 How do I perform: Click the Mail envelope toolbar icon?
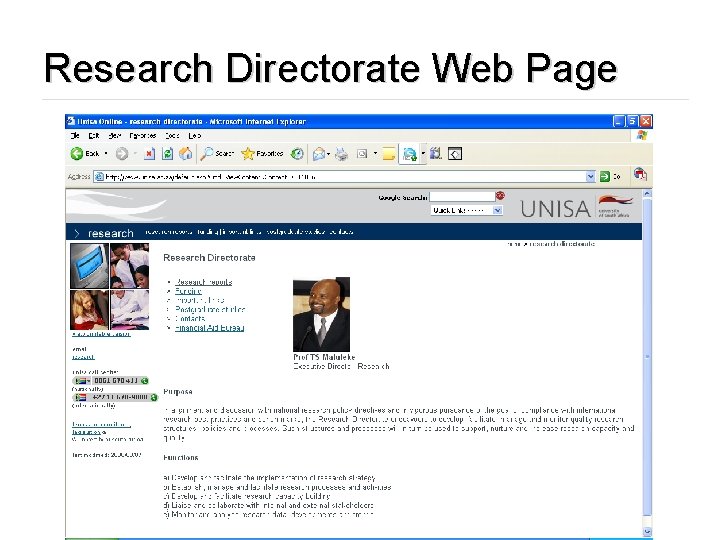coord(318,153)
